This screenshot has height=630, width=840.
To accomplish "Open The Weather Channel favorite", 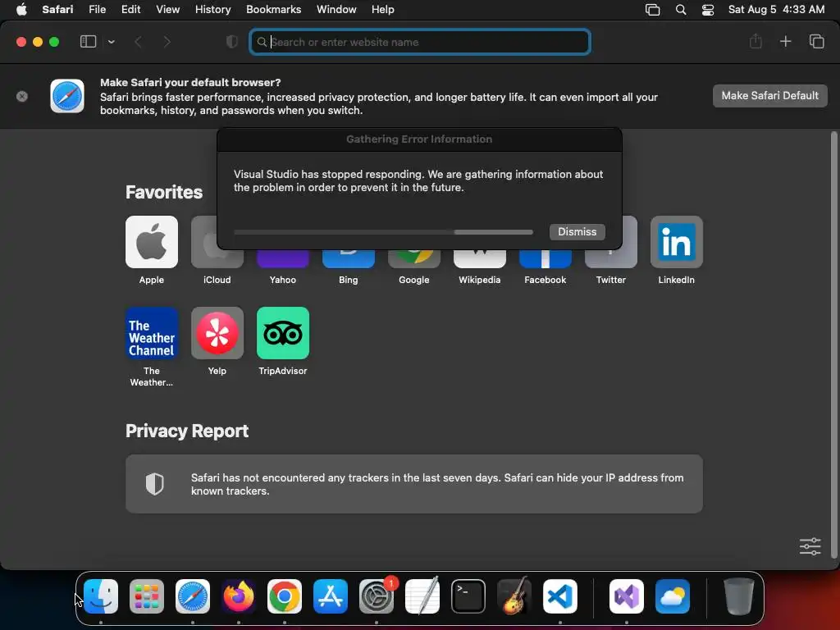I will pyautogui.click(x=152, y=333).
